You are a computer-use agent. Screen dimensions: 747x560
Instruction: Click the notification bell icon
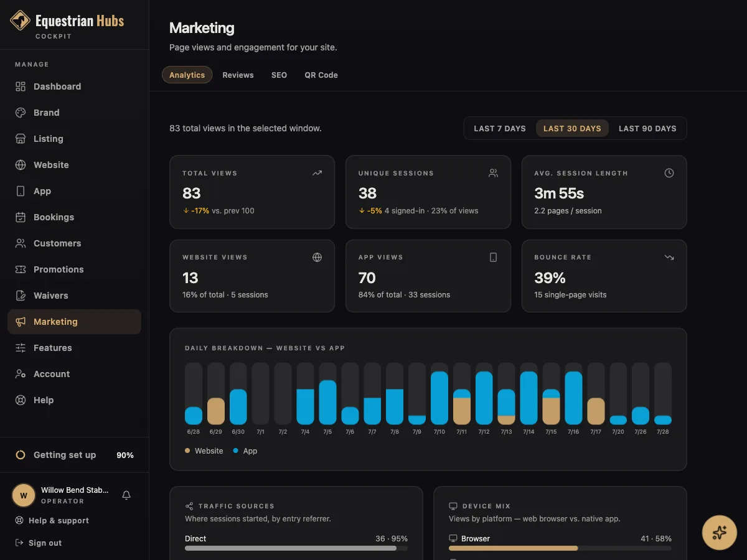tap(126, 495)
